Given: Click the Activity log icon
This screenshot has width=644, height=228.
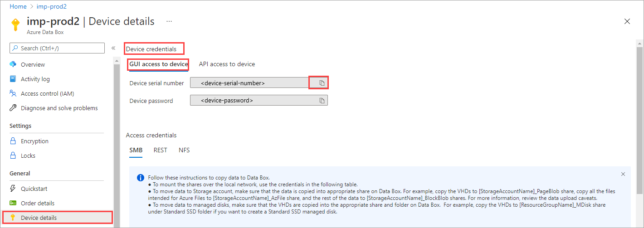Looking at the screenshot, I should (13, 79).
